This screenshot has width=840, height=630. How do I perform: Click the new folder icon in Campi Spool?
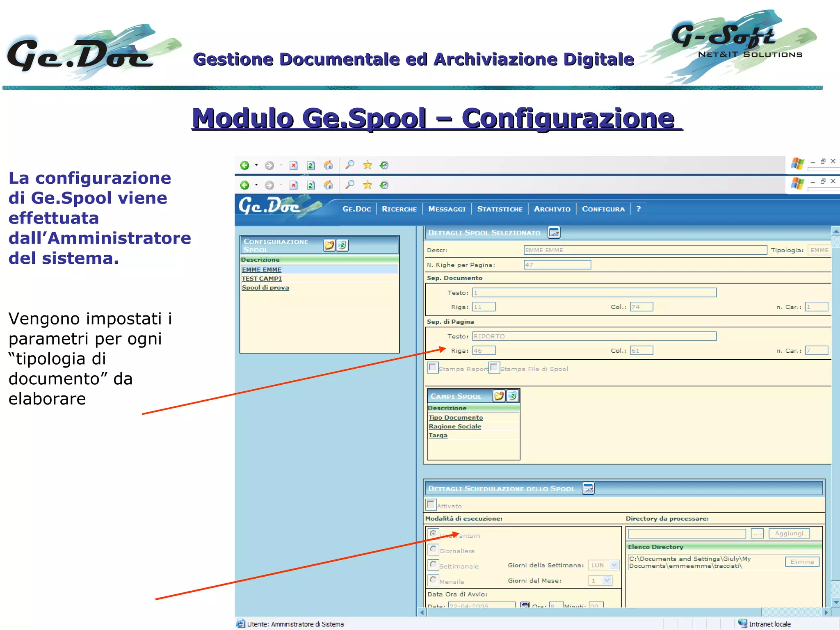pyautogui.click(x=499, y=396)
